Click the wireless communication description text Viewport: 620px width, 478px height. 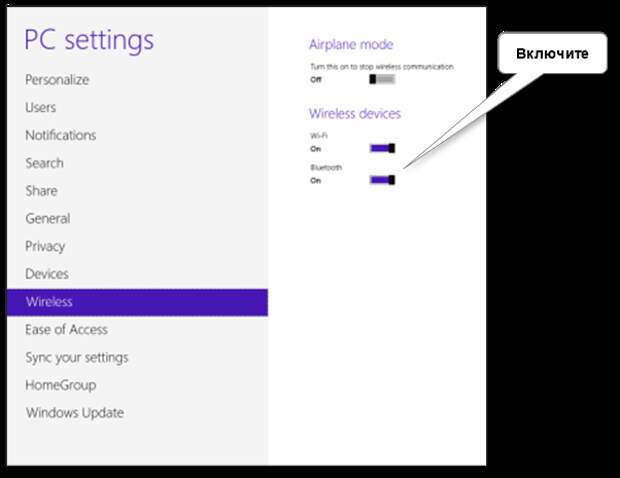click(x=382, y=66)
